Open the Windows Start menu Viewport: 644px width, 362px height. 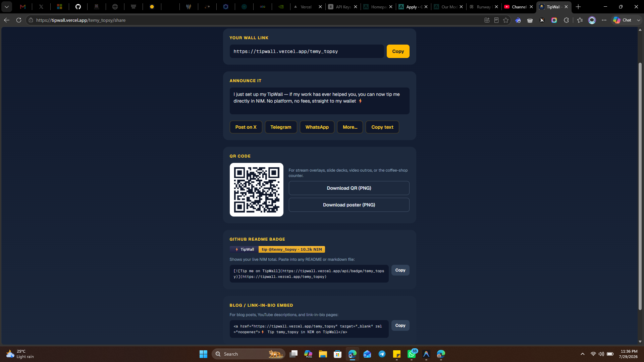click(203, 354)
